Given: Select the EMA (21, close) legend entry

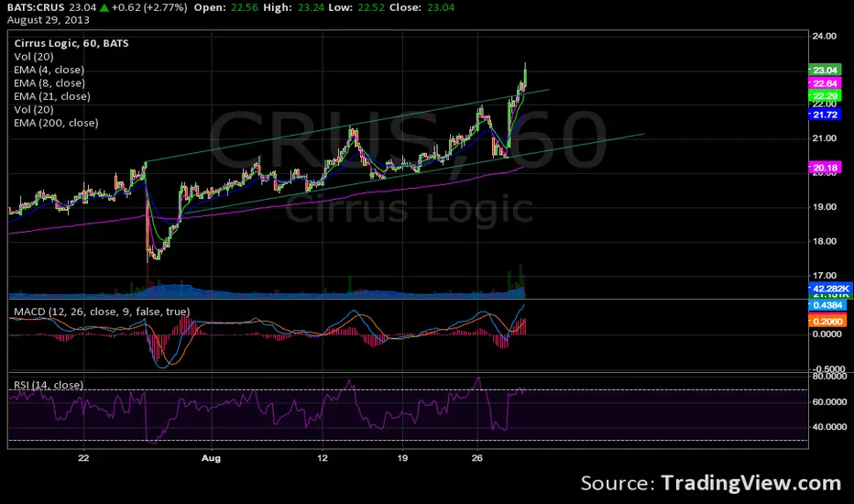Looking at the screenshot, I should [52, 96].
